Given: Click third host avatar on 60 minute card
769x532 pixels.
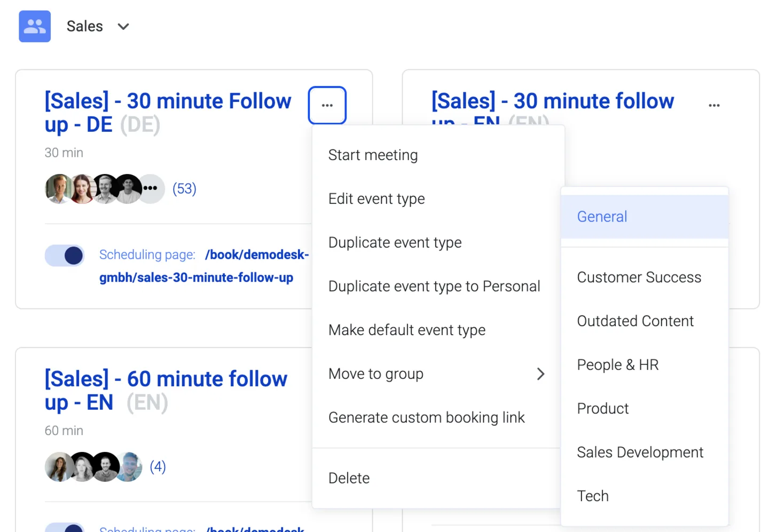Looking at the screenshot, I should coord(105,467).
